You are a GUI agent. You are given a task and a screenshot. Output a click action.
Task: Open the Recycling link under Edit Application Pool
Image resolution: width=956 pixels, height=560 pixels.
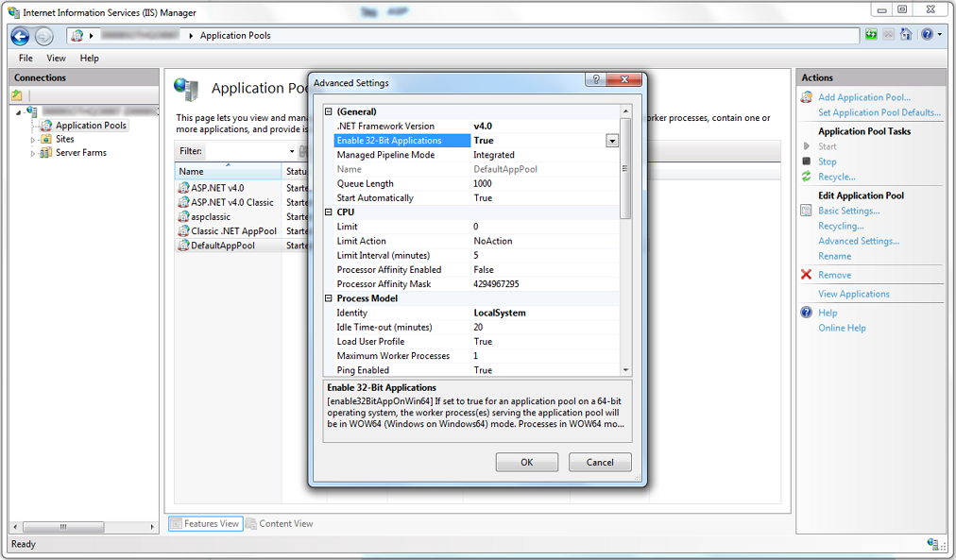point(841,226)
